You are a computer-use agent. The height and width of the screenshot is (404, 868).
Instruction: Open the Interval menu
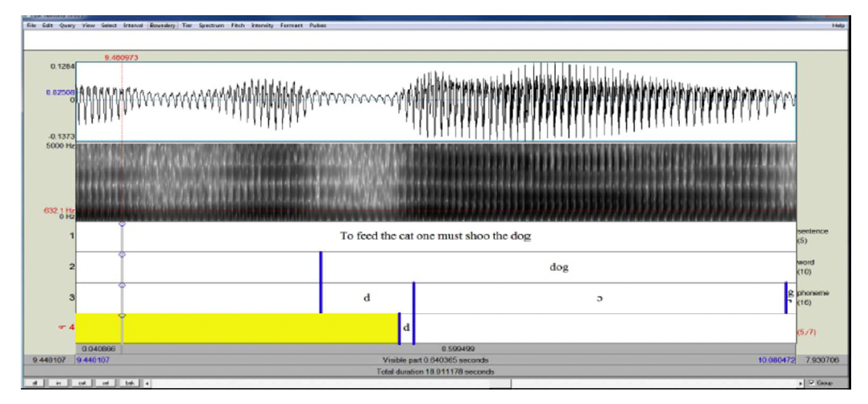pyautogui.click(x=133, y=26)
